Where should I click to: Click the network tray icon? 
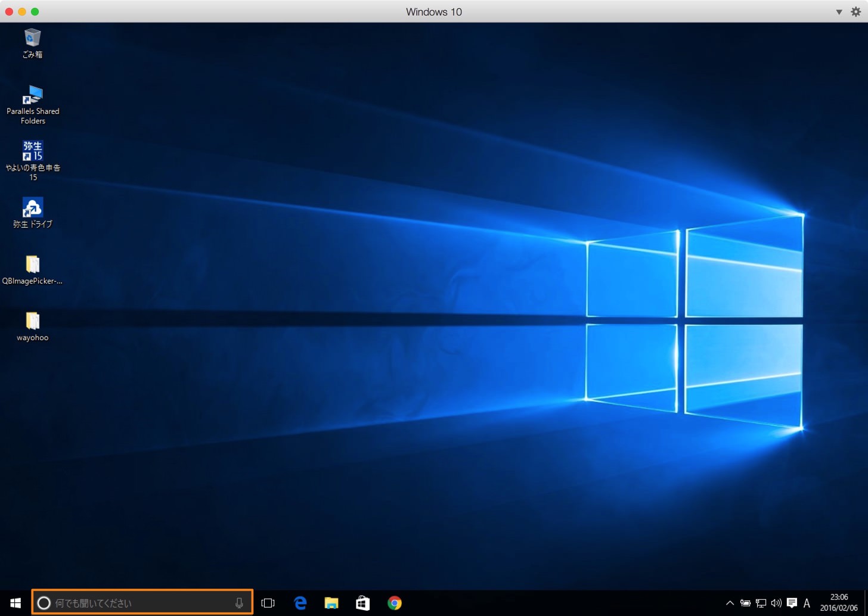[x=761, y=603]
